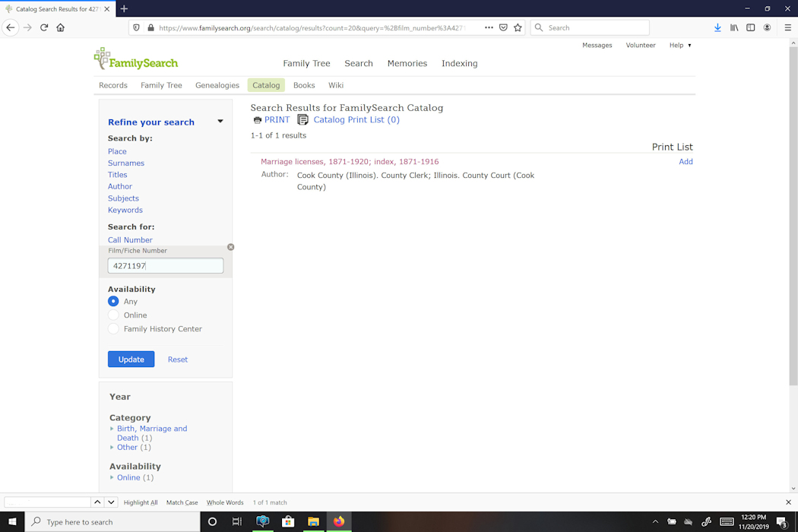Open the Firefox Library icon
798x532 pixels.
[734, 27]
